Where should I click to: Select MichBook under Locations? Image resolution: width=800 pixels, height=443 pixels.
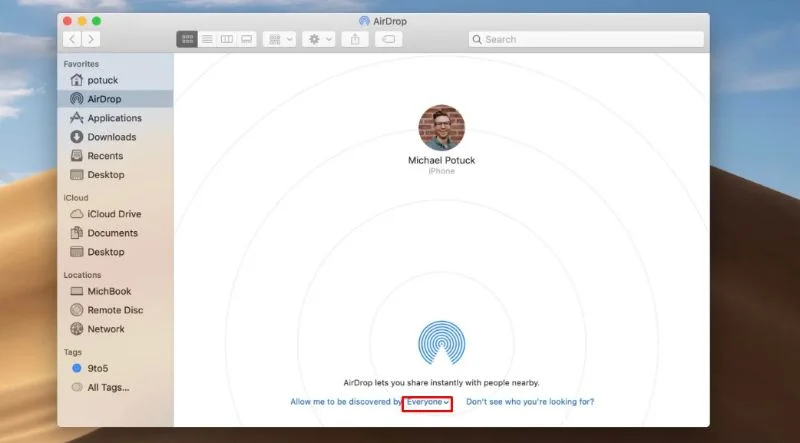tap(115, 291)
